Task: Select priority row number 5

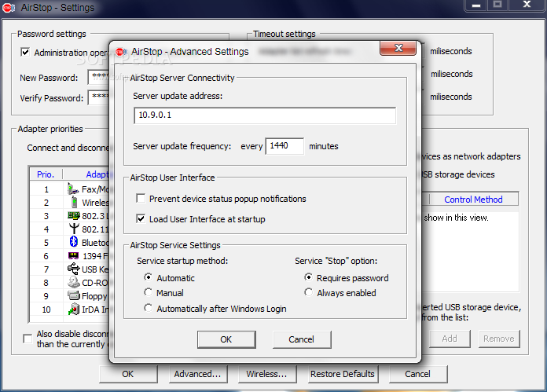Action: click(x=46, y=243)
